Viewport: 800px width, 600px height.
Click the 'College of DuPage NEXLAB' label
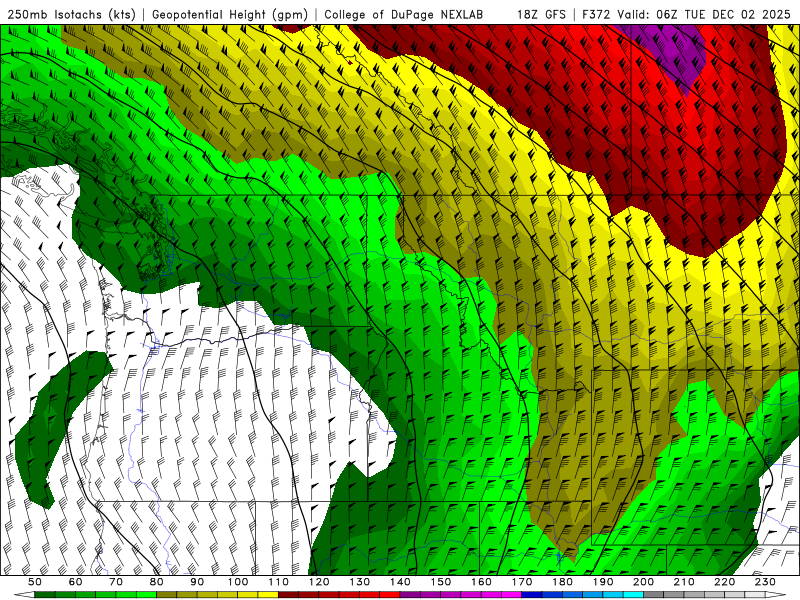403,15
